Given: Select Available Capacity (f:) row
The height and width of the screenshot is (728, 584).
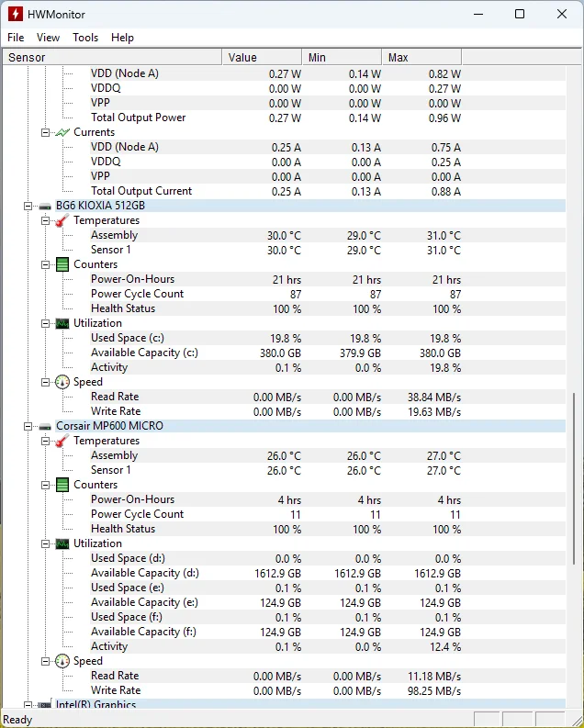Looking at the screenshot, I should tap(328, 632).
